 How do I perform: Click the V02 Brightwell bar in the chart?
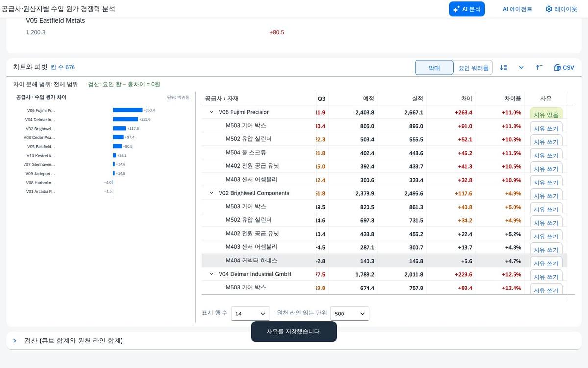(x=120, y=129)
